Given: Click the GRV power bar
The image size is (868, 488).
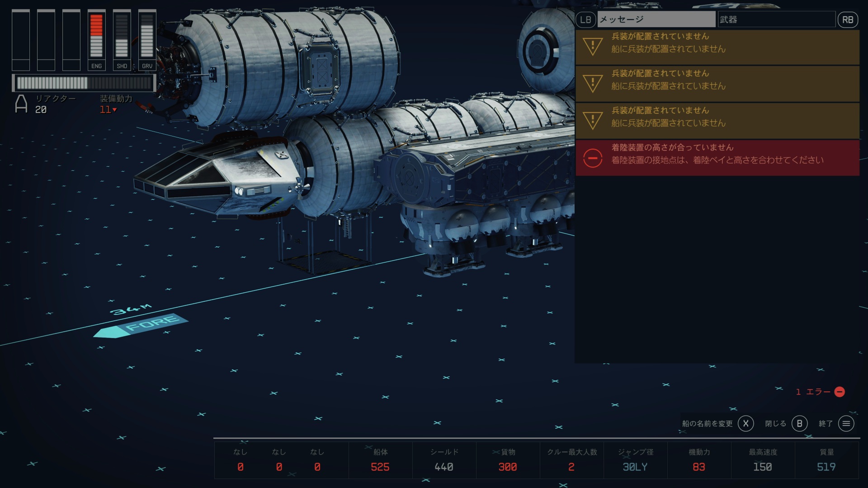Looking at the screenshot, I should click(x=147, y=40).
